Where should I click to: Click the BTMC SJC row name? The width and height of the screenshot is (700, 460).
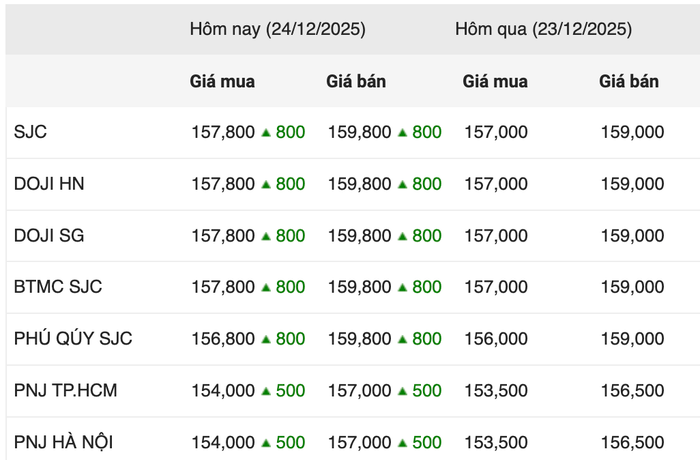click(58, 287)
